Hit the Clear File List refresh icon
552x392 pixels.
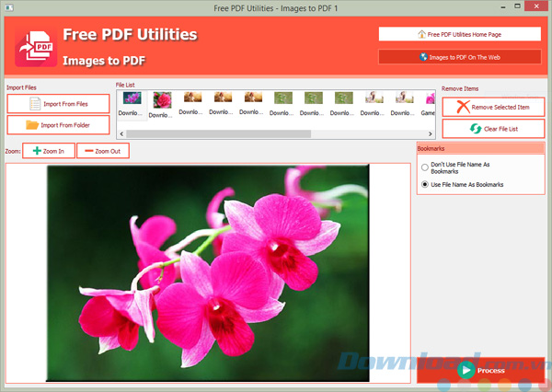(477, 129)
